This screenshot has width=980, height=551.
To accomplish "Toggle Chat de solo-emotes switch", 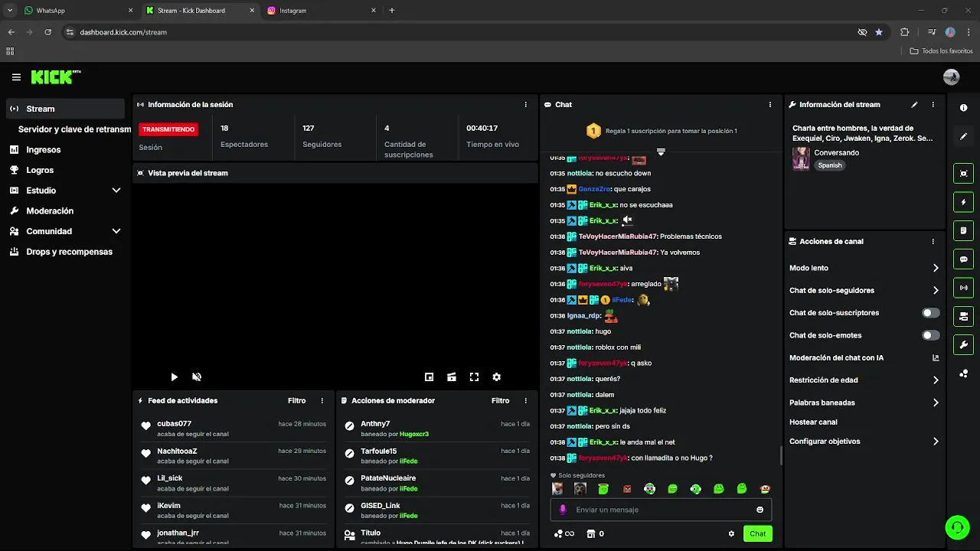I will [x=931, y=335].
